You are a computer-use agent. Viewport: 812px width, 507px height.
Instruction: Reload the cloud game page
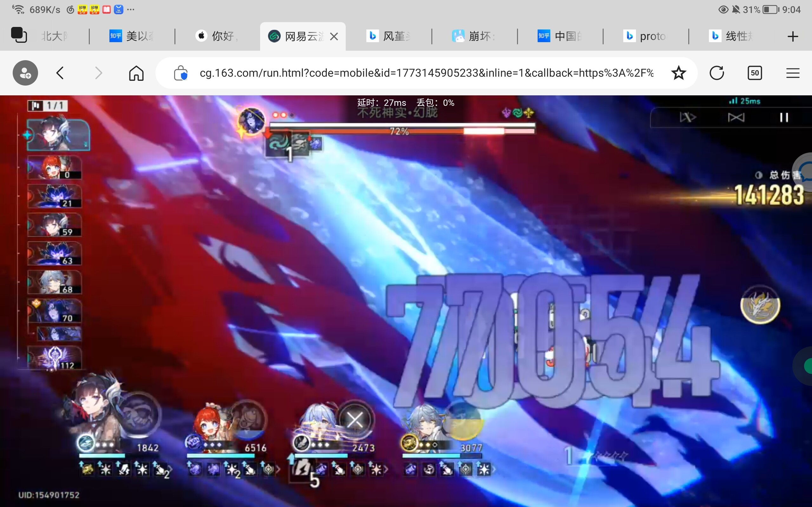(717, 73)
